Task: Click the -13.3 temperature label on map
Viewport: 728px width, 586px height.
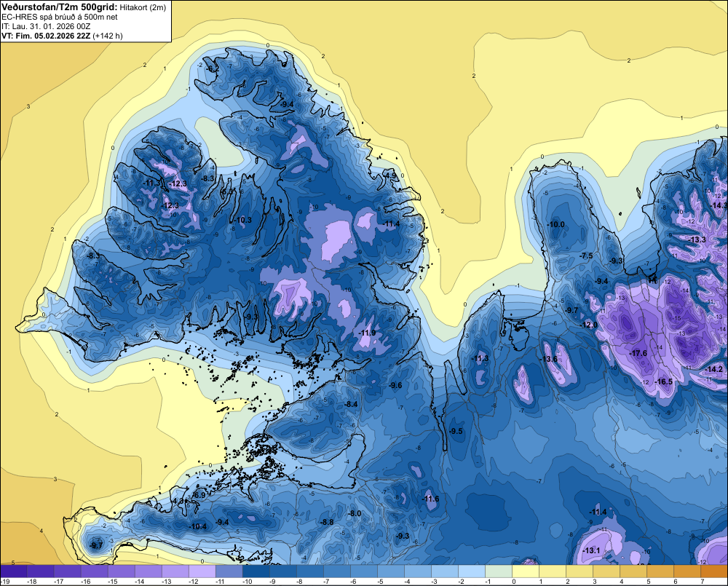Action: [697, 240]
